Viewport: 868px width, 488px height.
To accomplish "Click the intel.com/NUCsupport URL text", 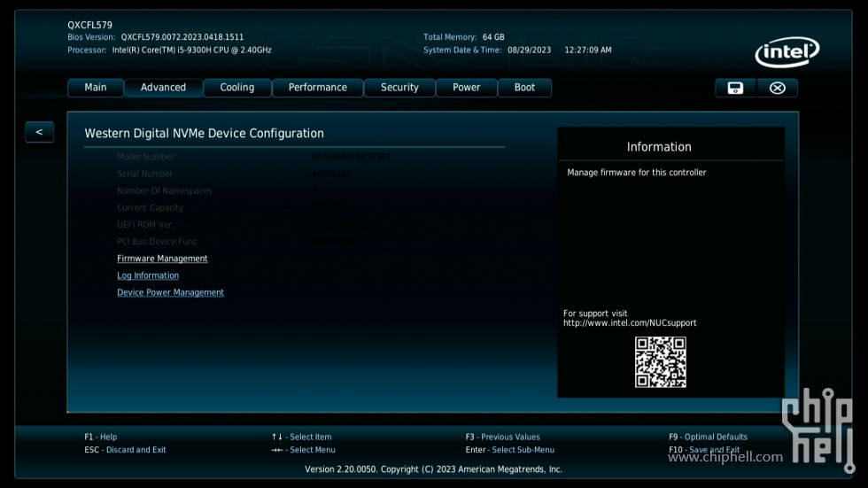I will point(630,323).
